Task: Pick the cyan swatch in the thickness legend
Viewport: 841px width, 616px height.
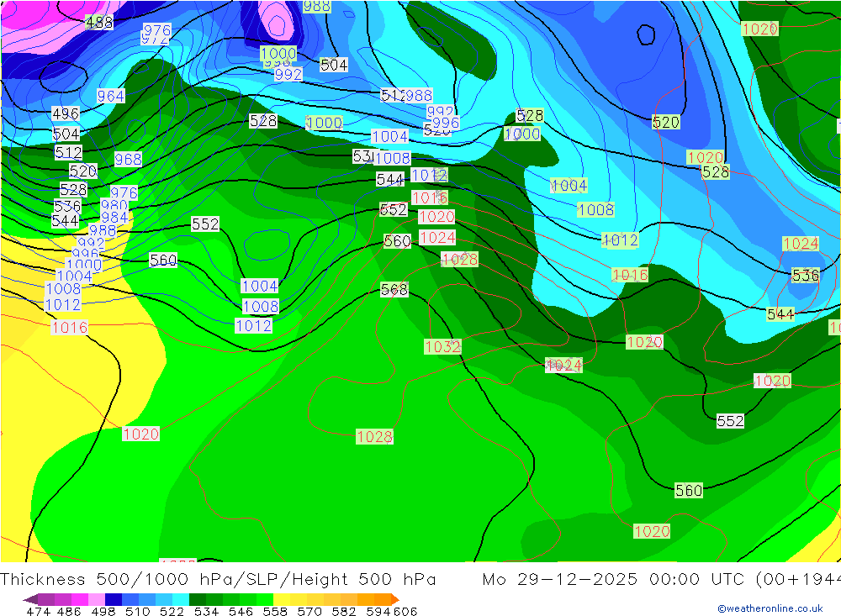Action: (x=181, y=599)
